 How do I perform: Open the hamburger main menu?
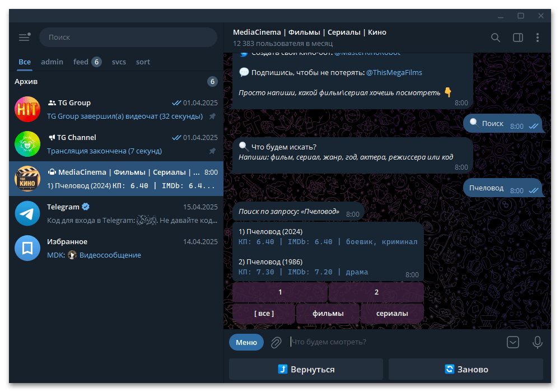coord(24,37)
